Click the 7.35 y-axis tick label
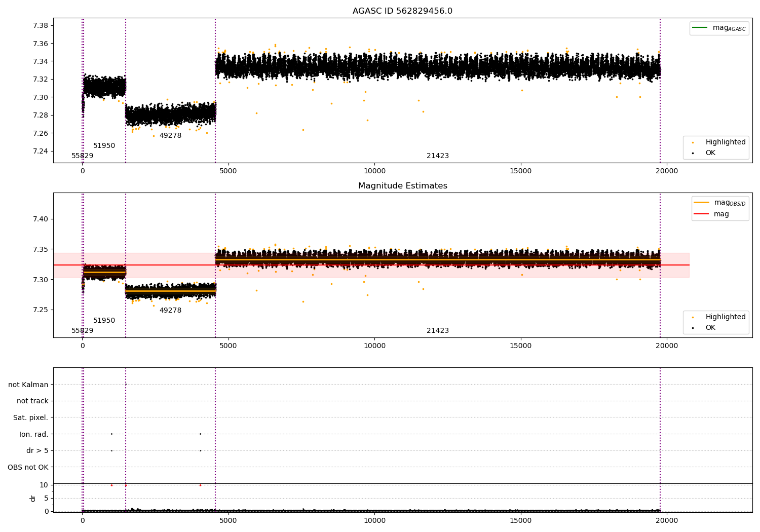Image resolution: width=760 pixels, height=532 pixels. pos(41,249)
